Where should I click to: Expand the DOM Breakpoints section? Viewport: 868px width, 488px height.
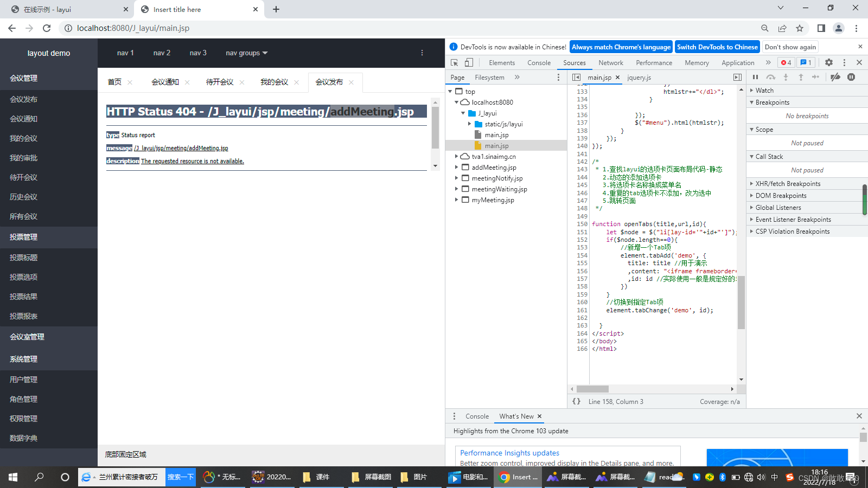coord(807,196)
